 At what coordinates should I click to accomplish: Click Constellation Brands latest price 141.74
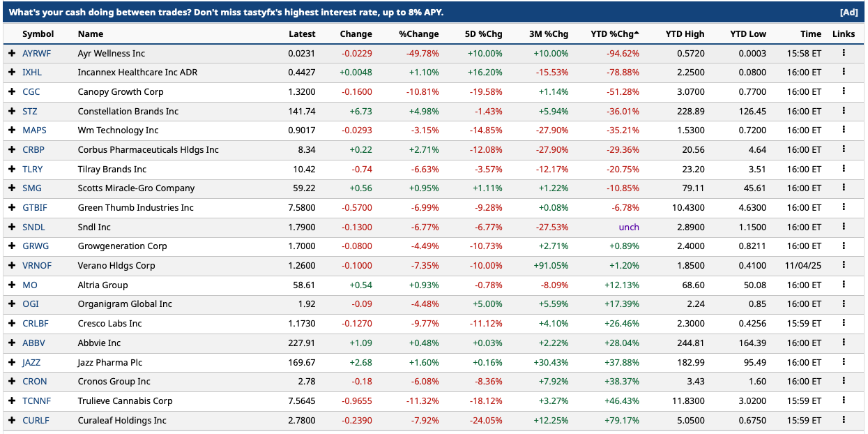point(302,111)
